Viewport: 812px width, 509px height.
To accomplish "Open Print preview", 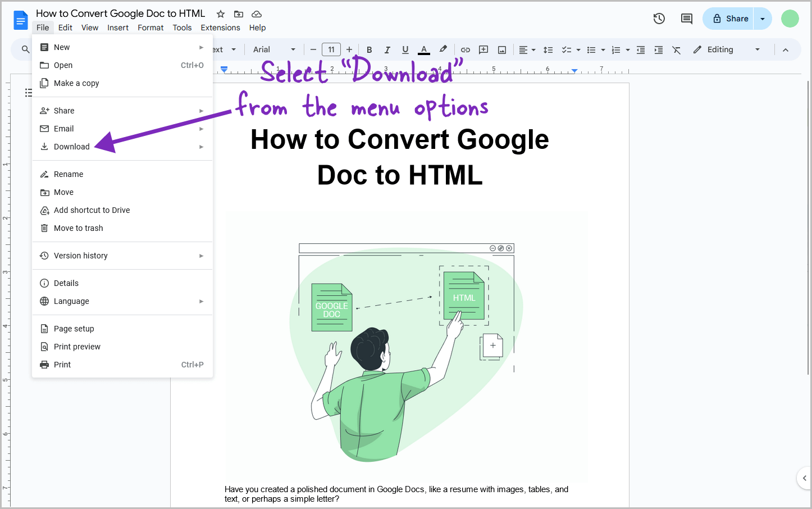I will (122, 347).
